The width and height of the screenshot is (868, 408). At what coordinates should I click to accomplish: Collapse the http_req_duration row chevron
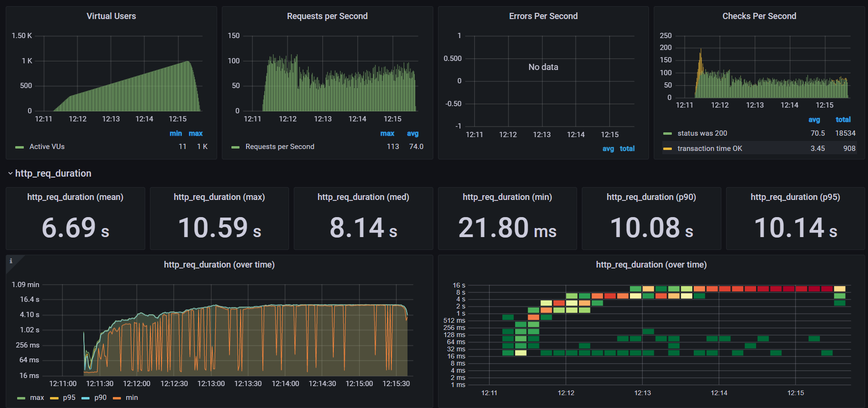pyautogui.click(x=10, y=174)
